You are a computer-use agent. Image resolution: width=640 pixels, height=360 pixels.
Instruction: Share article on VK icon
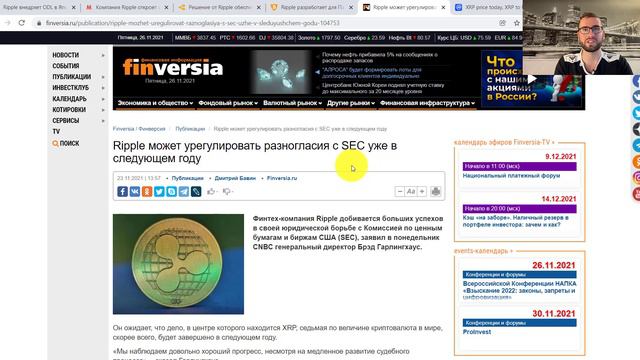135,191
